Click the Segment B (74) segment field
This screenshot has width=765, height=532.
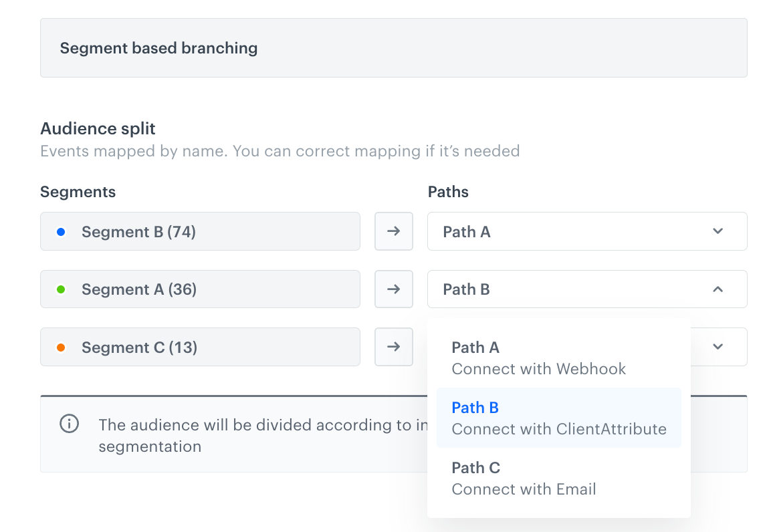[x=200, y=231]
